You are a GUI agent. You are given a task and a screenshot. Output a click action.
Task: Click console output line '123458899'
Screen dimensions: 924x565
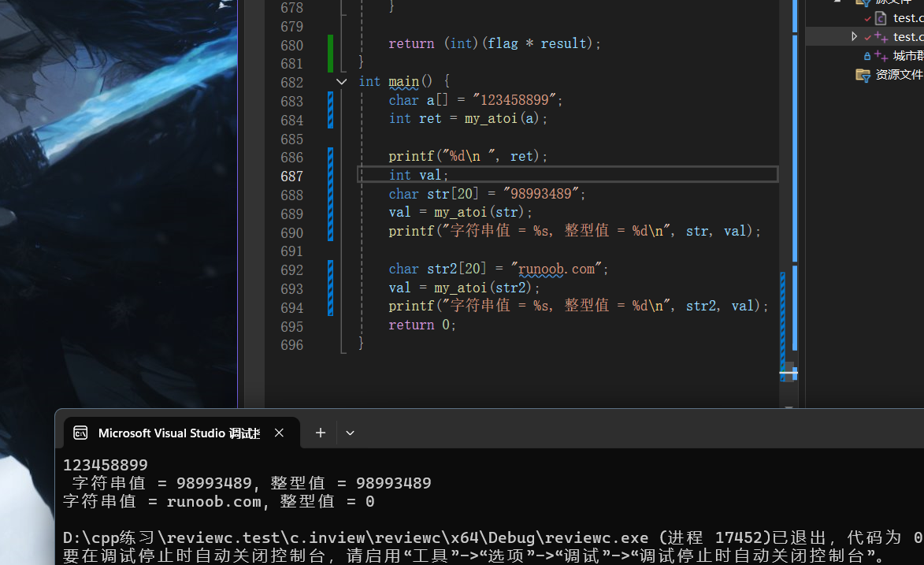coord(106,465)
